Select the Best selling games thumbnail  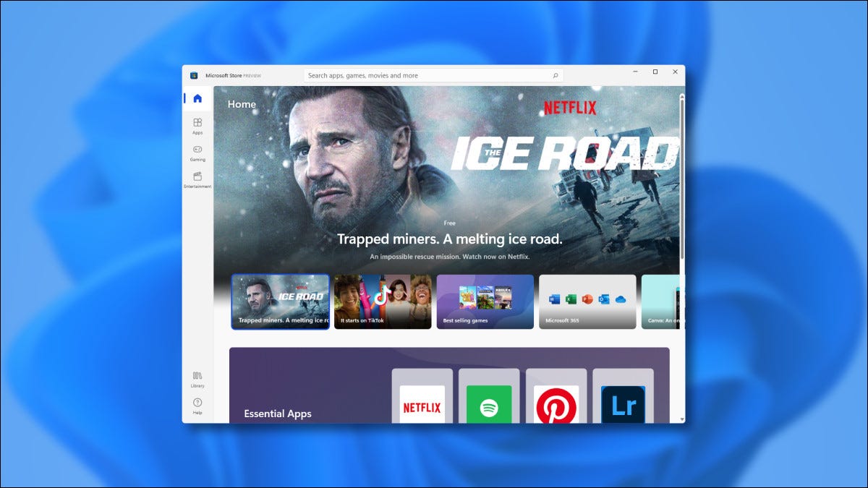485,301
